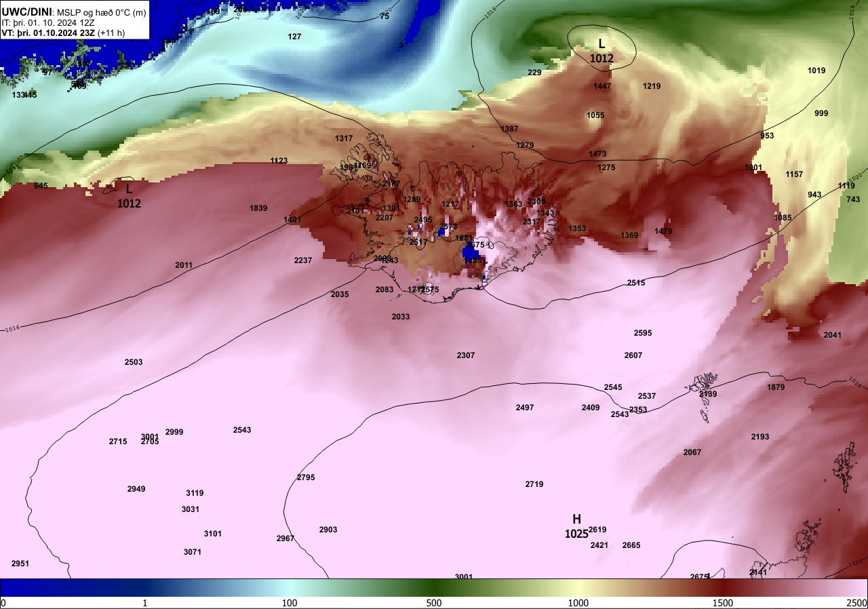Click the freezing level value '2409'
Viewport: 868px width, 609px height.
point(591,408)
